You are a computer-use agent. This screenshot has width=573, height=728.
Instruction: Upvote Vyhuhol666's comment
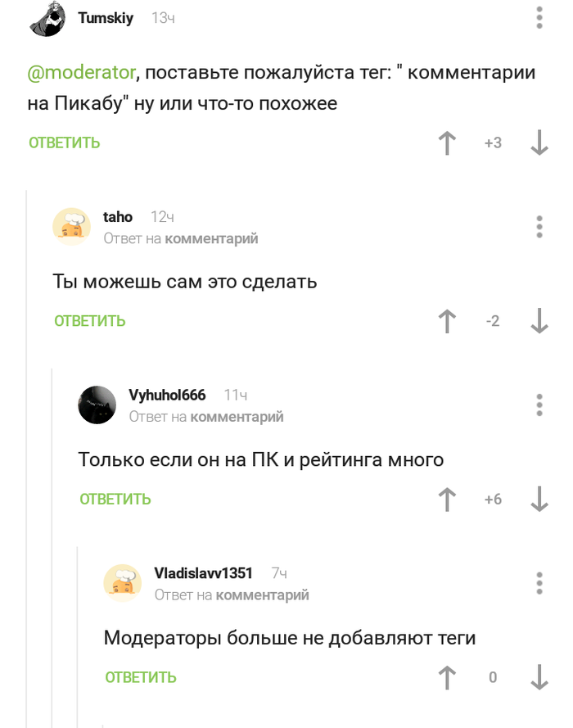tap(447, 500)
